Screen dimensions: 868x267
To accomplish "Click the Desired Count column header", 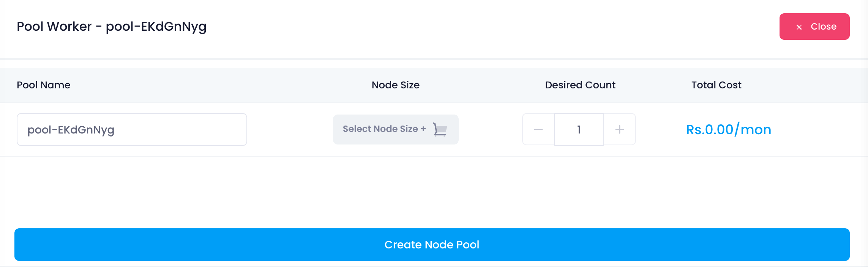I will pyautogui.click(x=580, y=85).
